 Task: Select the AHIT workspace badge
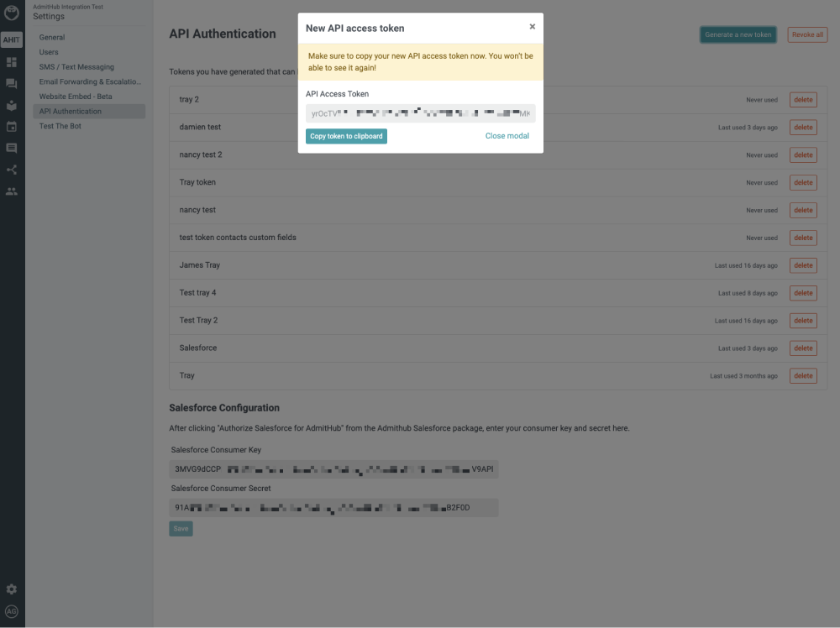coord(11,39)
